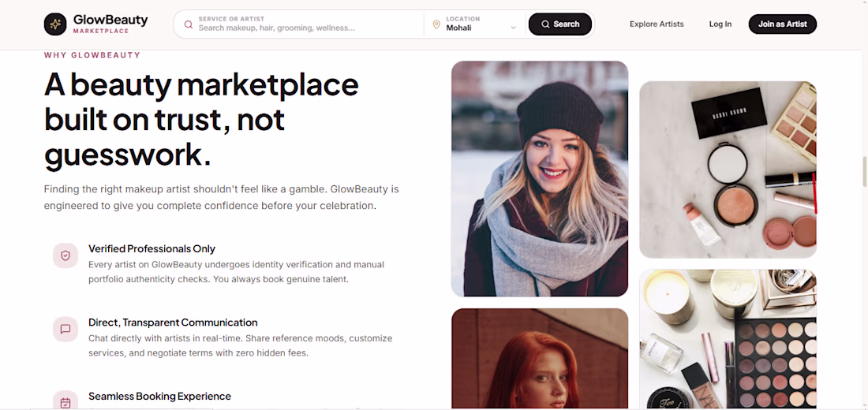Click the calendar icon beside Seamless Booking
This screenshot has height=410, width=868.
click(65, 401)
